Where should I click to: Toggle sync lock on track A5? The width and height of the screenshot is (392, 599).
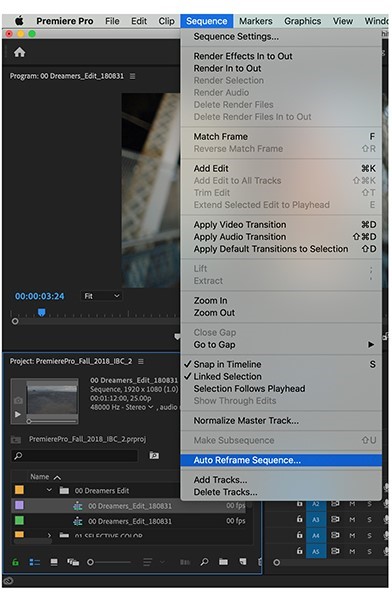click(335, 551)
